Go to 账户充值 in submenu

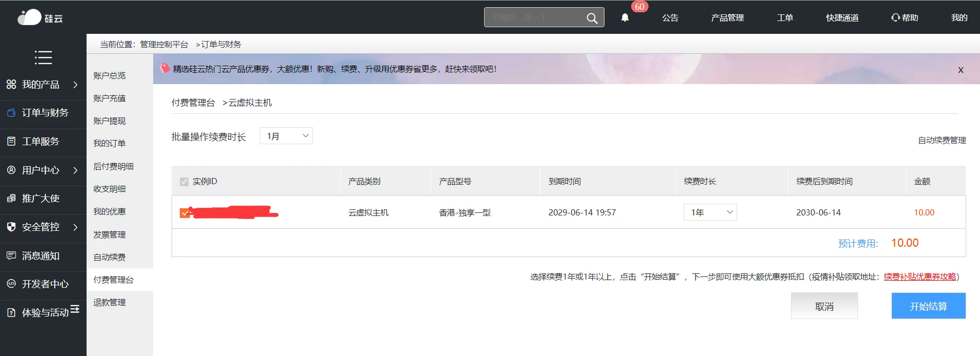(x=110, y=98)
